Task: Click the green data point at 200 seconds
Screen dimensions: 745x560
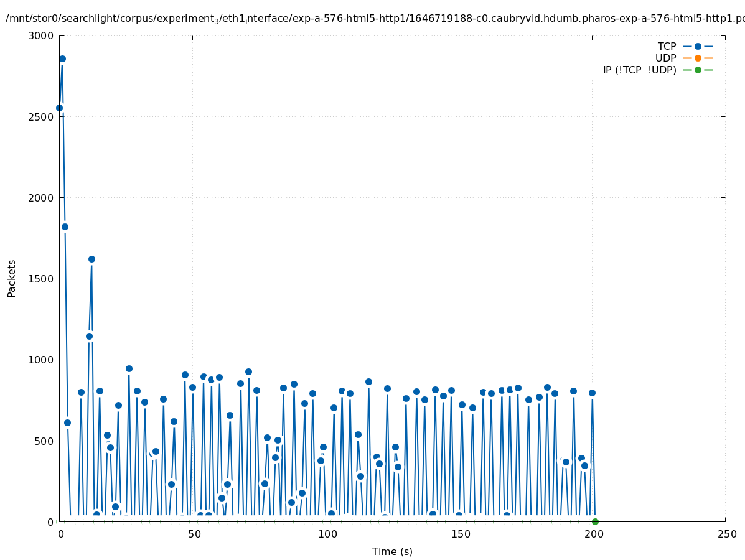Action: click(595, 521)
